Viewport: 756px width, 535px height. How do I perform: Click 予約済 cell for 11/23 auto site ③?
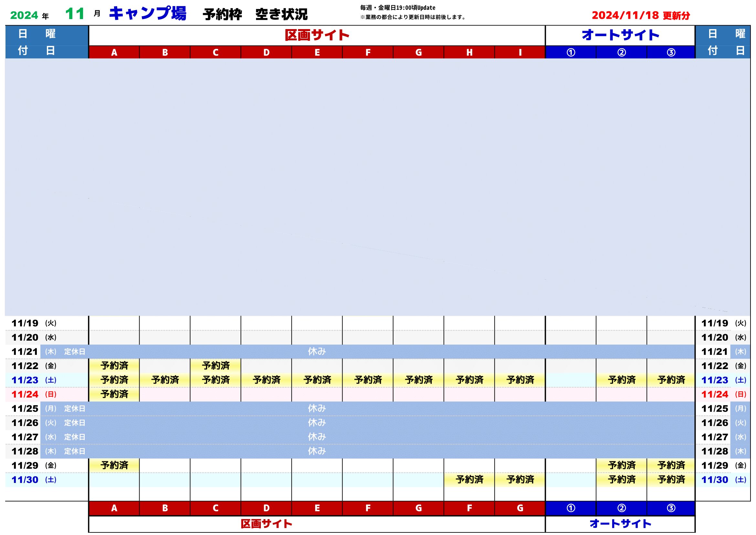(x=671, y=380)
